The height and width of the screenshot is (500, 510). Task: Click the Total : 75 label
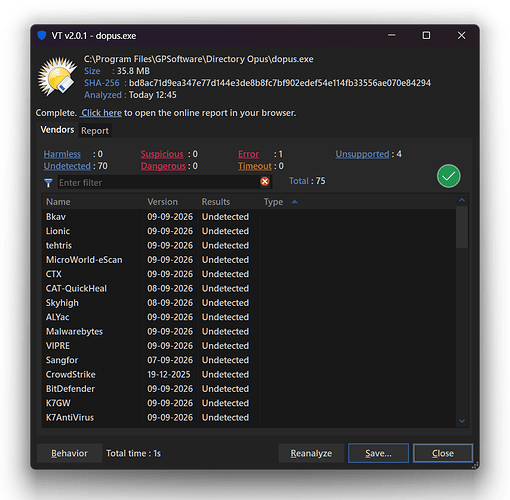[307, 181]
